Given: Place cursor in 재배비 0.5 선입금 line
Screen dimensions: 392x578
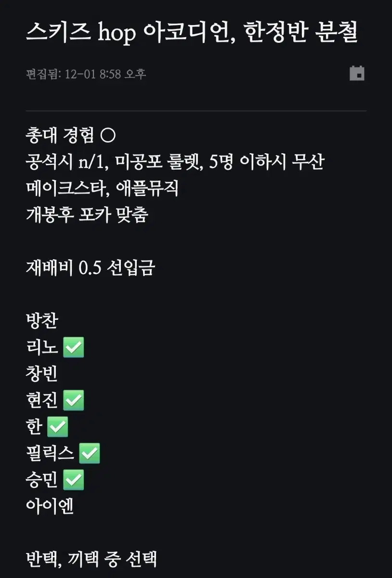Looking at the screenshot, I should (x=90, y=268).
